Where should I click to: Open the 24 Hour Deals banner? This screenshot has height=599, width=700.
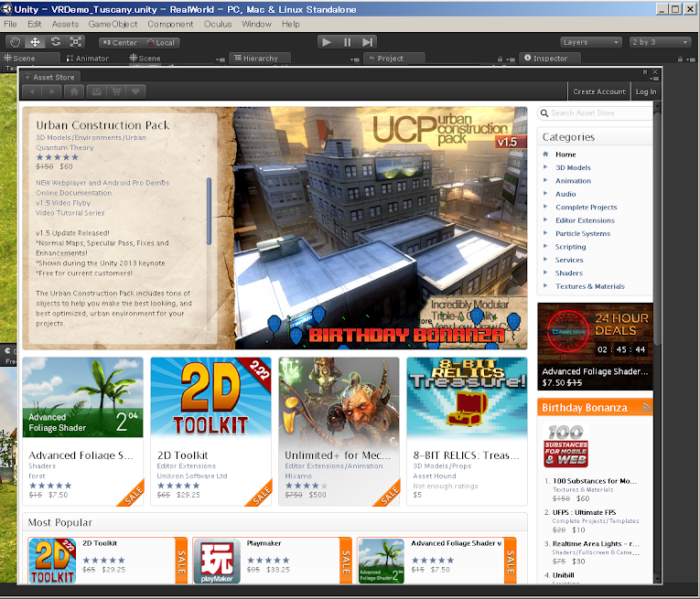coord(595,346)
